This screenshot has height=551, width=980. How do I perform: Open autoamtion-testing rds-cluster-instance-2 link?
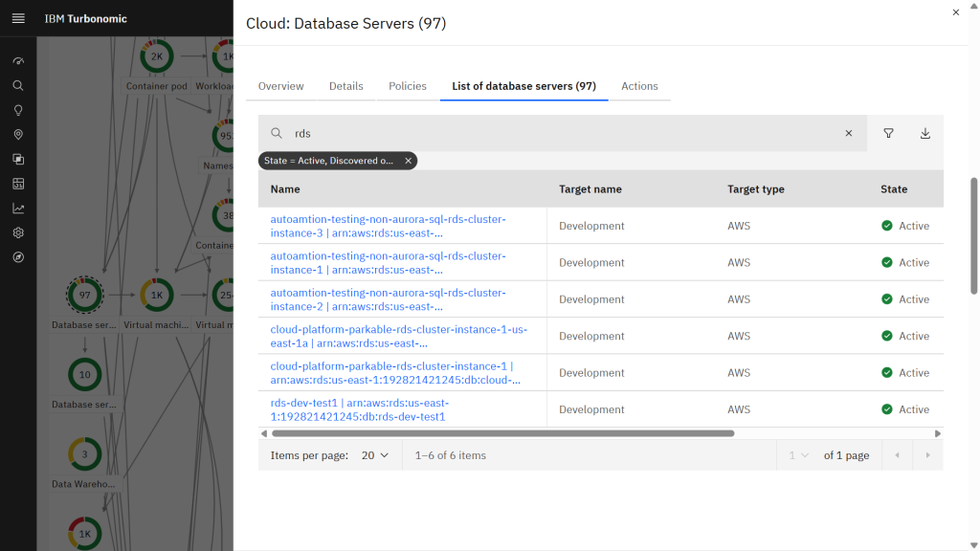[388, 299]
